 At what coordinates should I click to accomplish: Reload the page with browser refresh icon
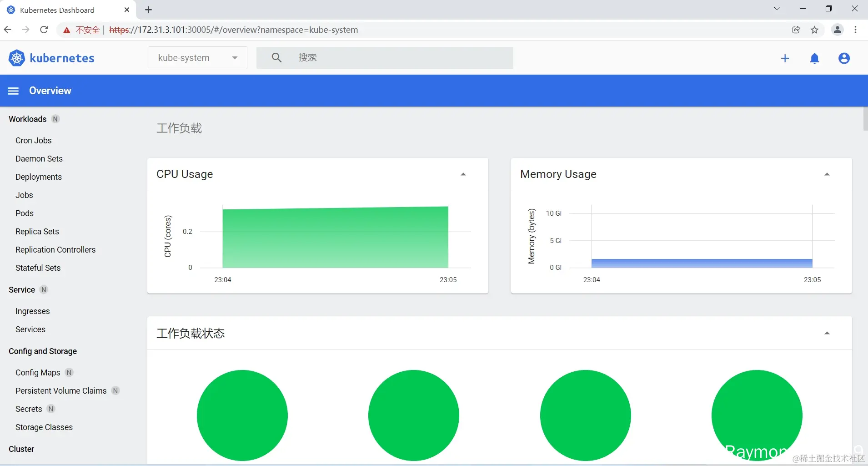44,30
